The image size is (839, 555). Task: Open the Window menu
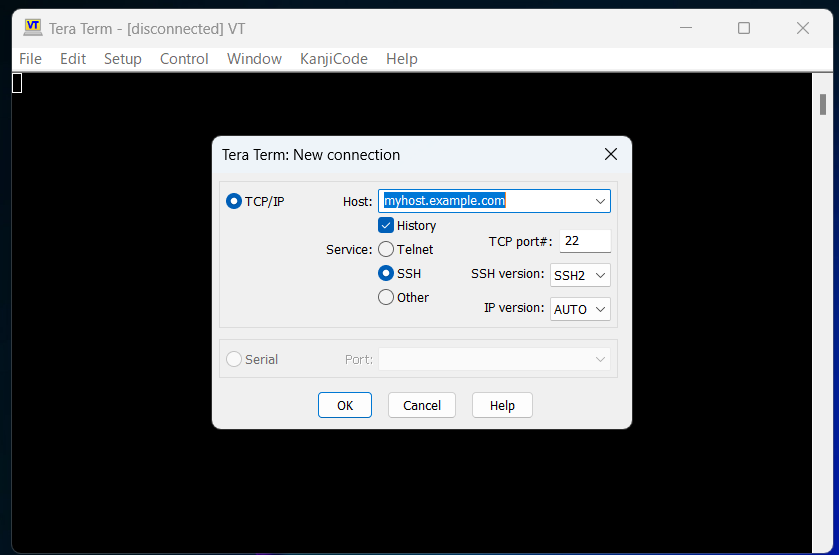(254, 59)
